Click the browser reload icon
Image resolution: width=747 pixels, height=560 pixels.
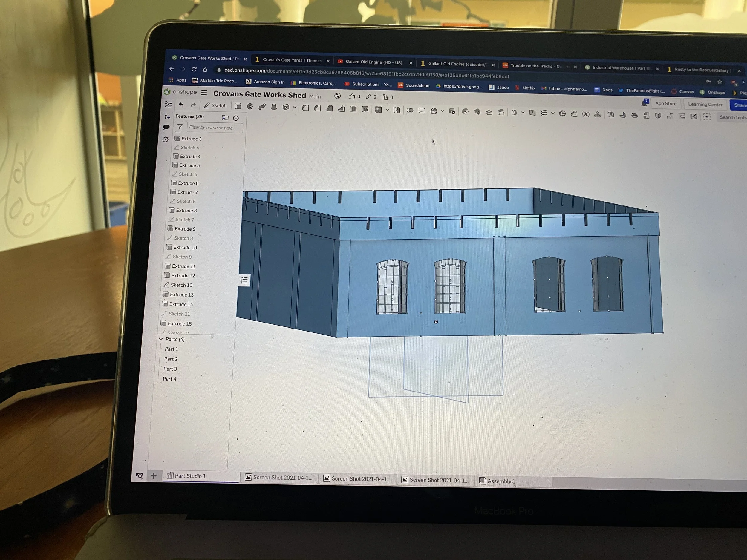tap(194, 69)
